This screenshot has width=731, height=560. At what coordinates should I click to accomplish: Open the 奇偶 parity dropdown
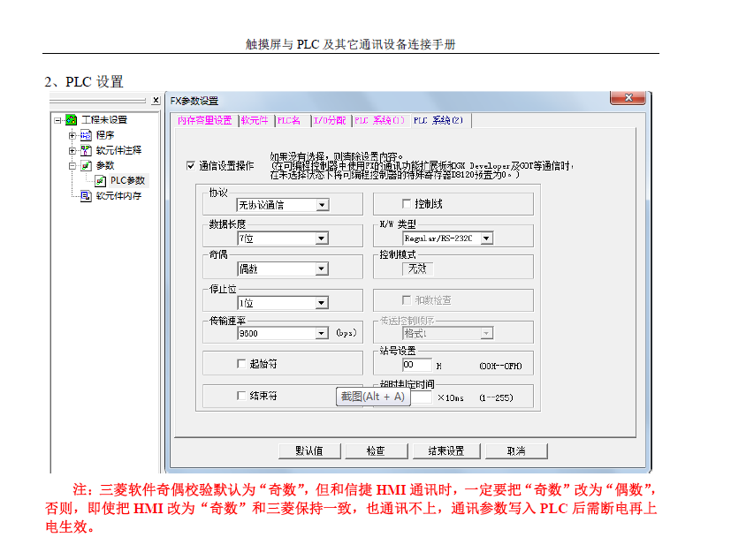click(322, 269)
